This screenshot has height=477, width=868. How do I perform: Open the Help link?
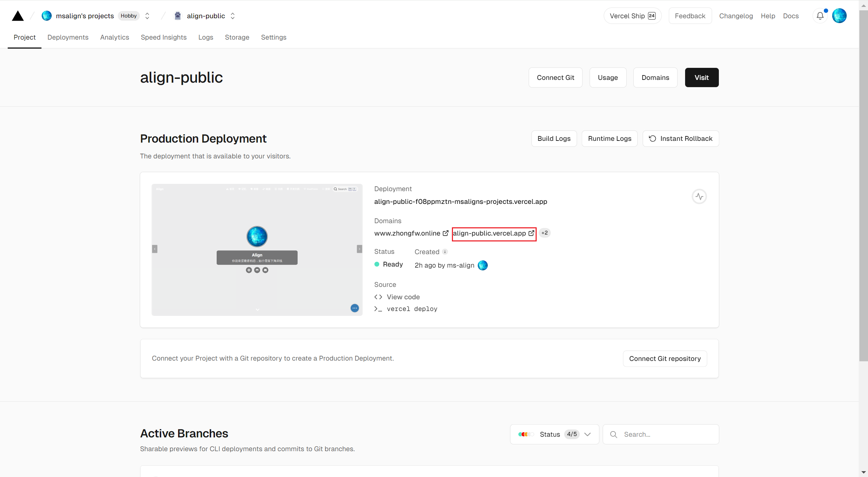click(x=768, y=16)
